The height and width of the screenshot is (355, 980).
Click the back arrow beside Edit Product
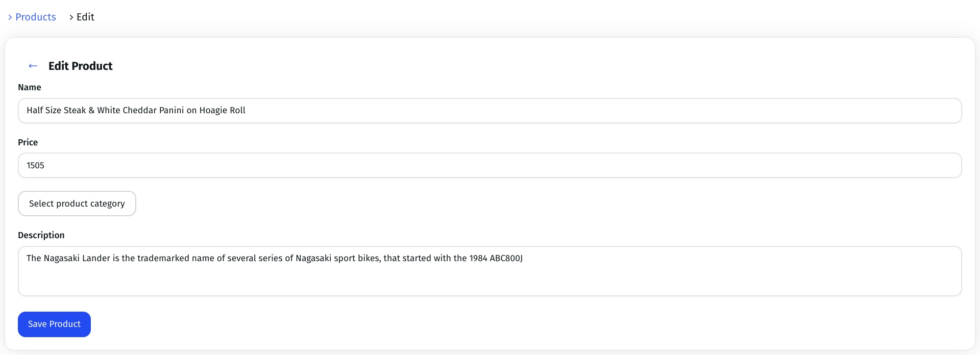click(x=33, y=66)
